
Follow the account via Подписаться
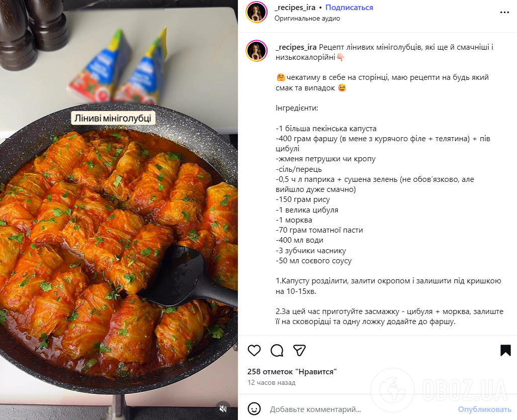pos(349,8)
